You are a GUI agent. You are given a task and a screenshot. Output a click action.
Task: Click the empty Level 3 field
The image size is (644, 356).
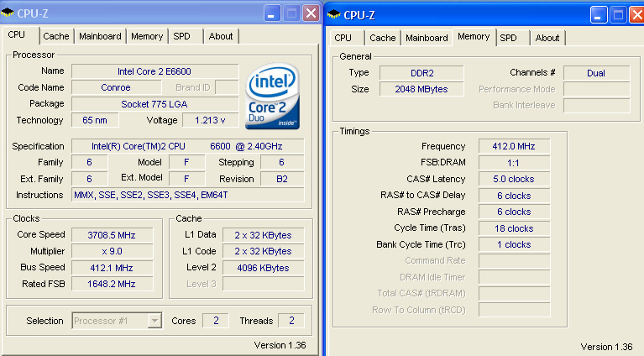pos(264,284)
